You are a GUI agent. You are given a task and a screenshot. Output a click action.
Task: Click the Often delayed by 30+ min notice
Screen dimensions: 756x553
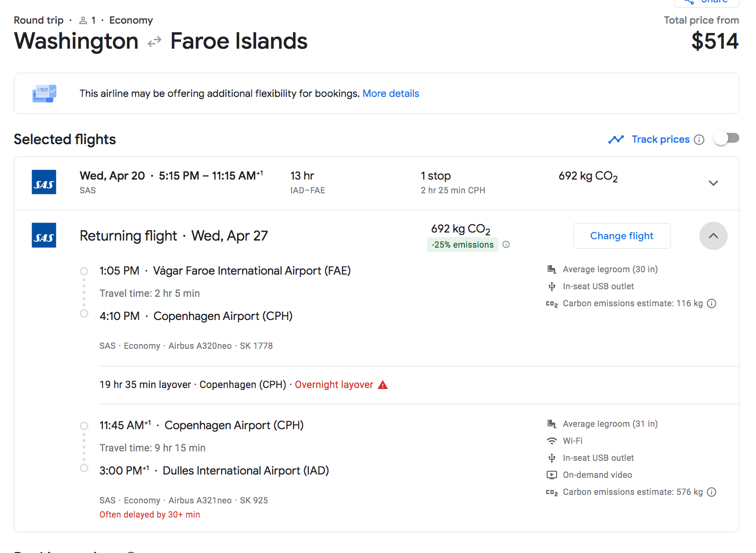coord(149,515)
